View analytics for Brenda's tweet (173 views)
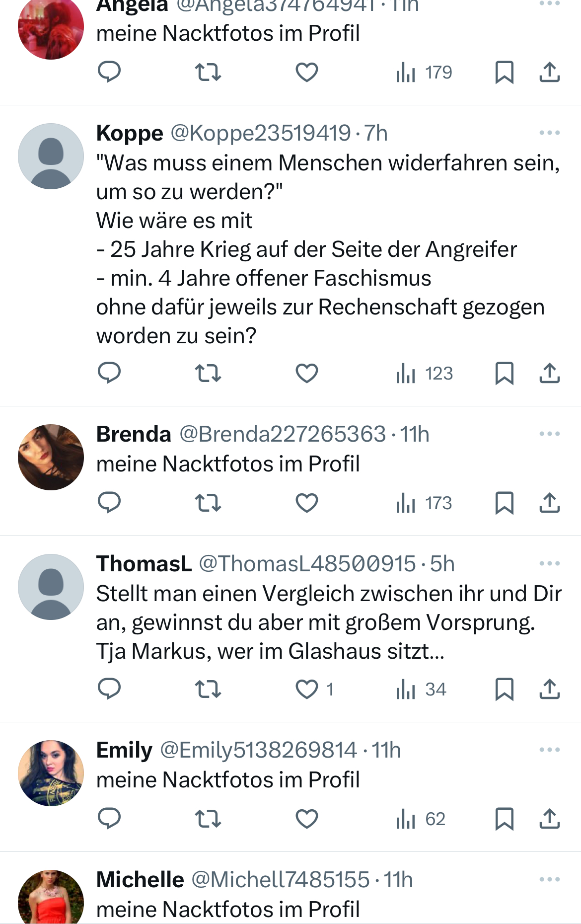 [424, 503]
